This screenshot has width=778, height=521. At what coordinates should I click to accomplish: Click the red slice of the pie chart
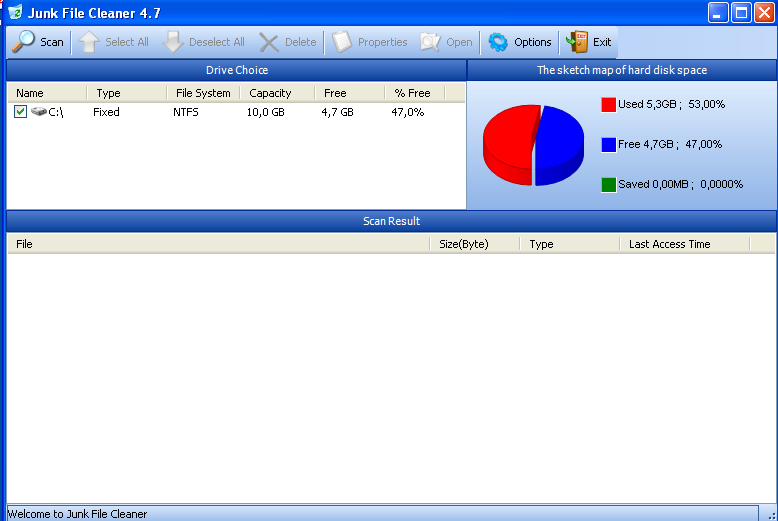pyautogui.click(x=509, y=139)
